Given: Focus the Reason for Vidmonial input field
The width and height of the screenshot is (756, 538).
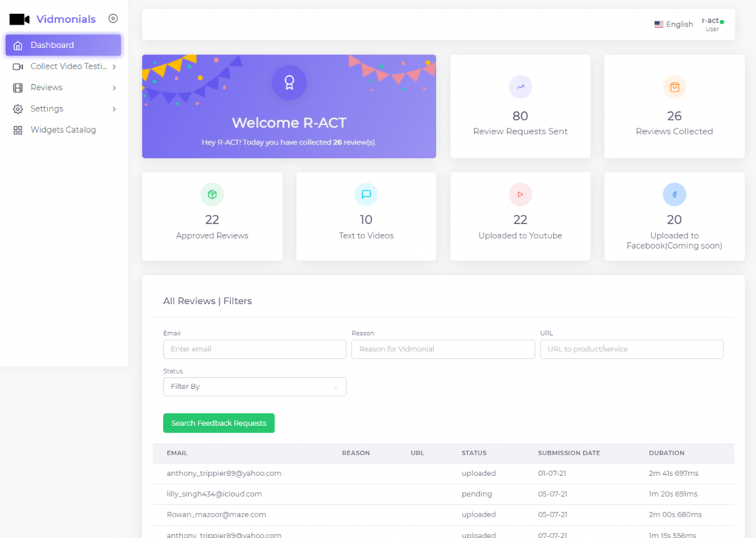Looking at the screenshot, I should click(443, 349).
